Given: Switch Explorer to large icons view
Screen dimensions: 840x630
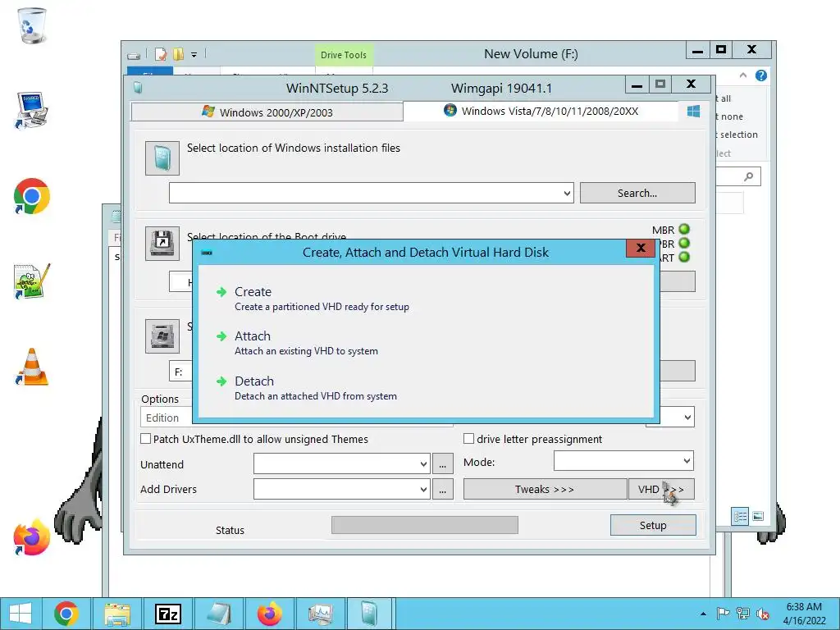Looking at the screenshot, I should click(758, 517).
